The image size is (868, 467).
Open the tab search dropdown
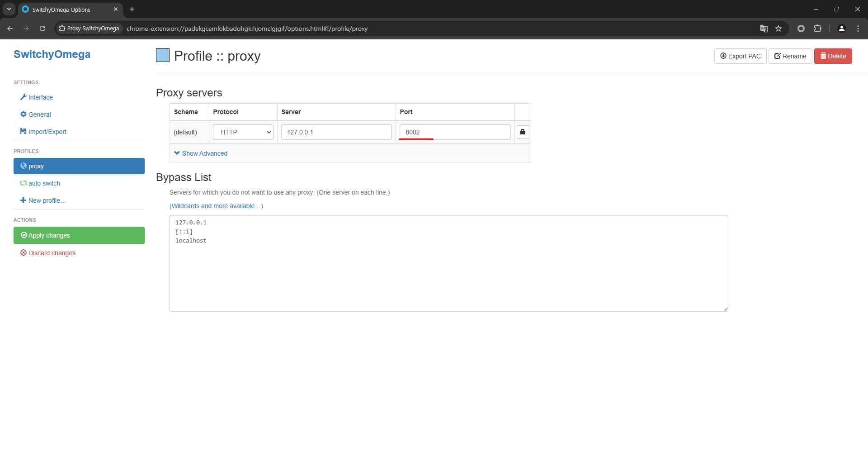coord(9,9)
